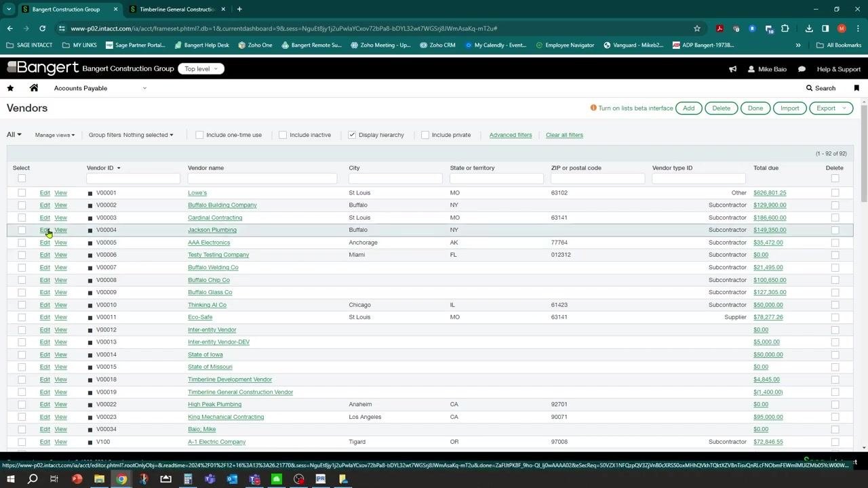Open Outlook from the taskbar
Image resolution: width=868 pixels, height=488 pixels.
[232, 479]
